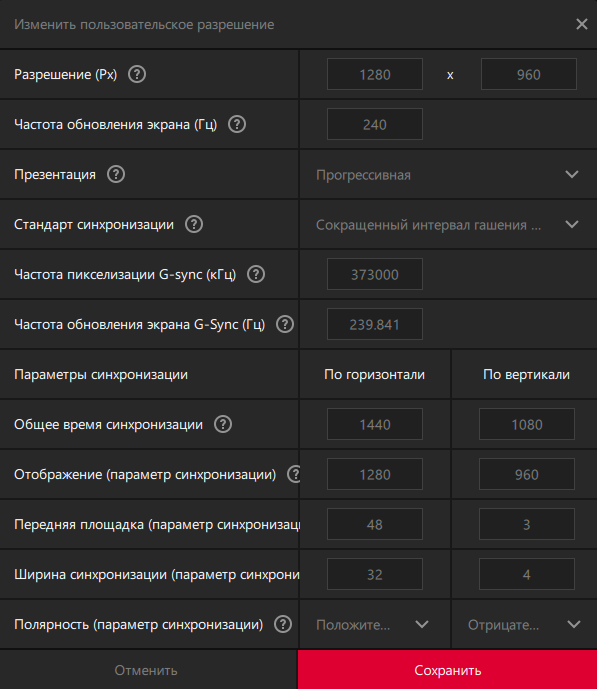The height and width of the screenshot is (689, 597).
Task: Click the Презентация help question mark
Action: click(116, 174)
